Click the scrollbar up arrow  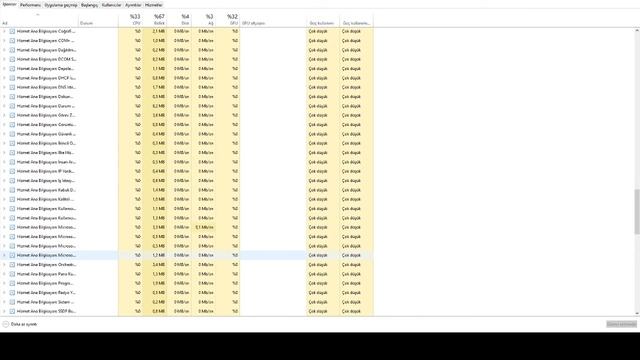click(637, 31)
